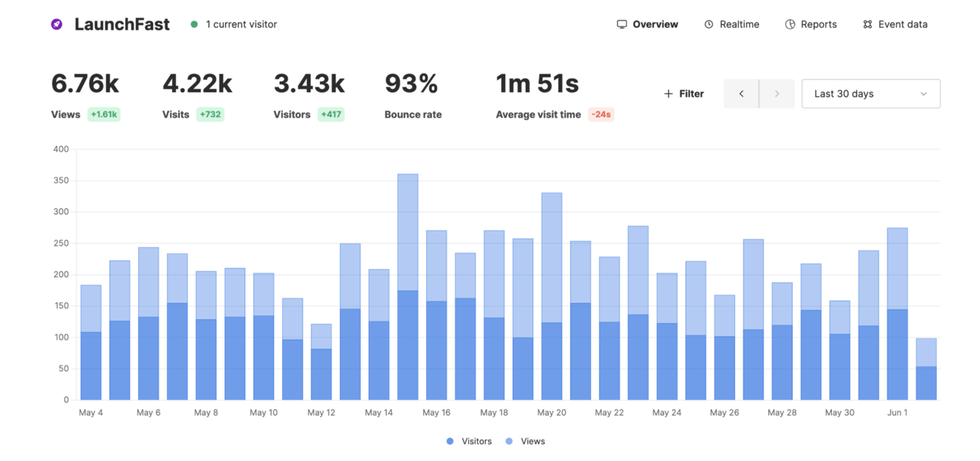
Task: Click the plus icon beside Filter
Action: (668, 94)
